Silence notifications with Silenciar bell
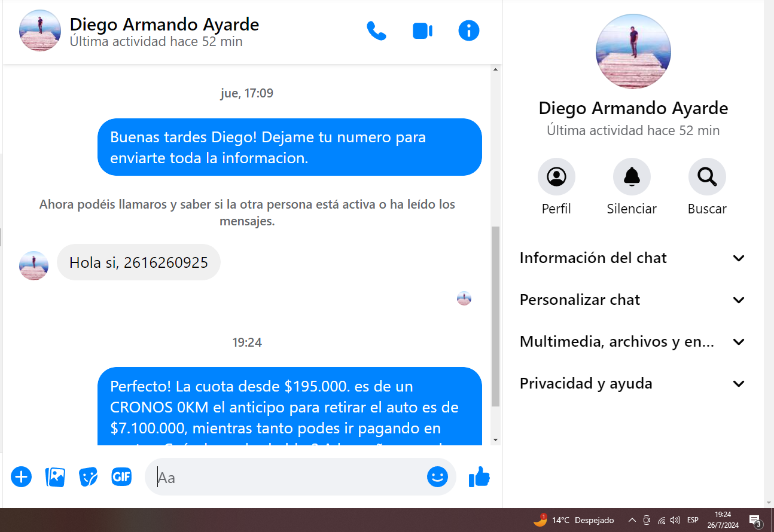The height and width of the screenshot is (532, 774). point(632,177)
